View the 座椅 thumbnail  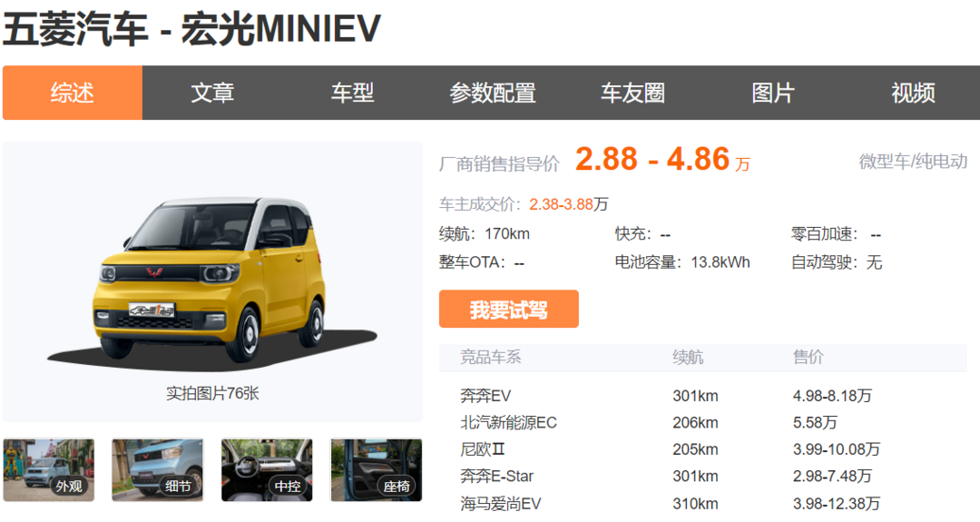click(377, 470)
